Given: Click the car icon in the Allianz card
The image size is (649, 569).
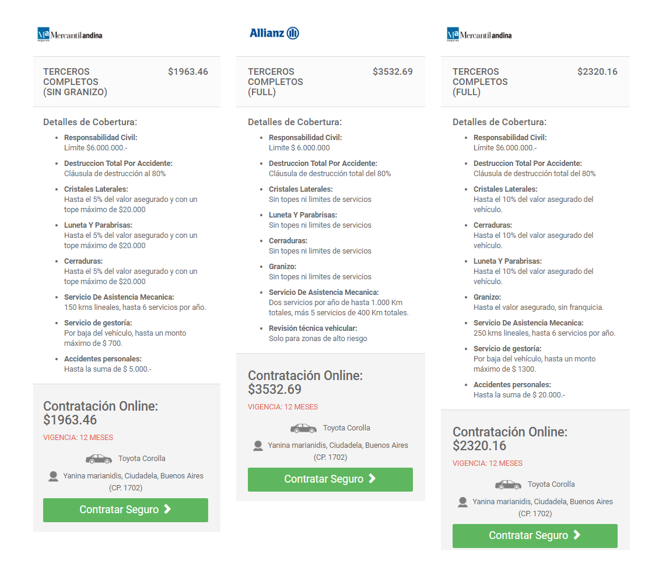Looking at the screenshot, I should (304, 428).
